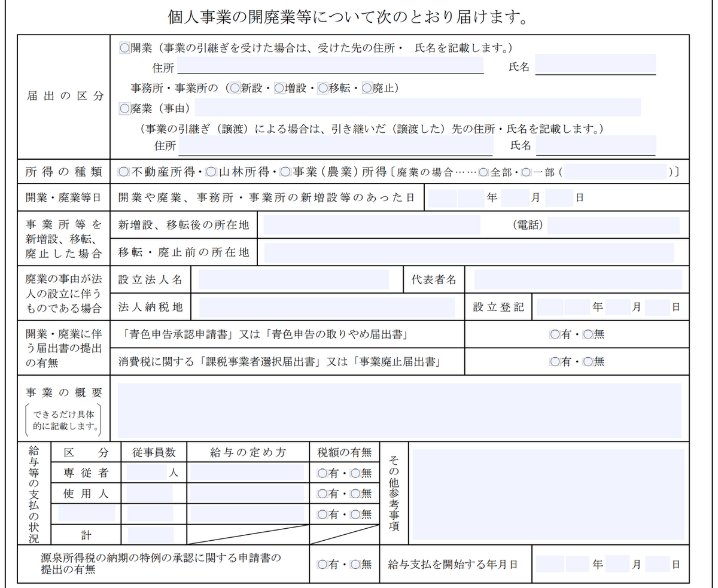Click the 使用人 給与の定め方 field
Image resolution: width=718 pixels, height=588 pixels.
(x=247, y=493)
